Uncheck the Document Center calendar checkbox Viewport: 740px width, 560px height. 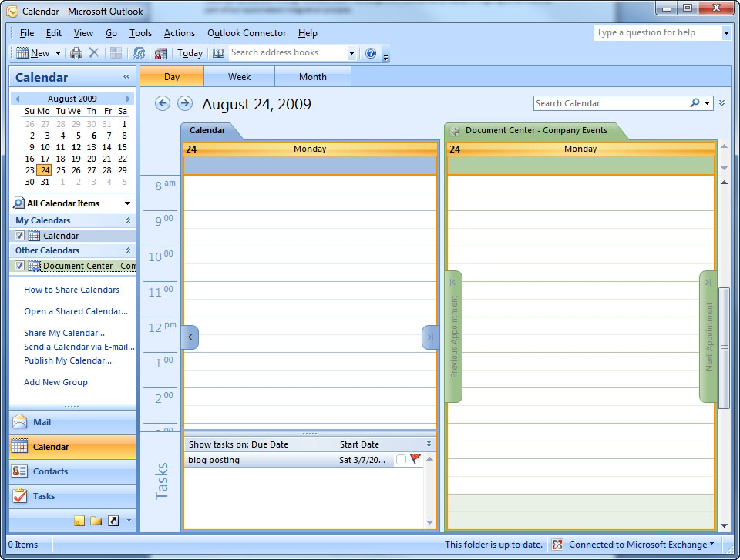(19, 266)
